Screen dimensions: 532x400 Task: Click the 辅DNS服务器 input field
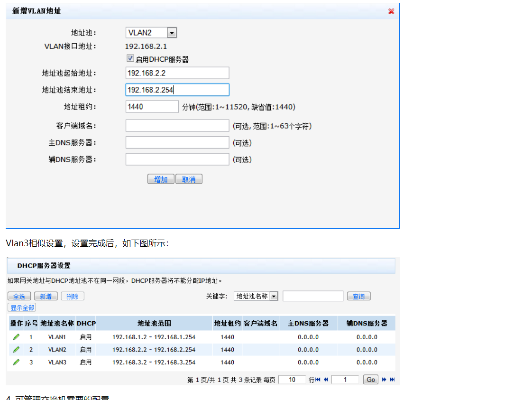177,159
